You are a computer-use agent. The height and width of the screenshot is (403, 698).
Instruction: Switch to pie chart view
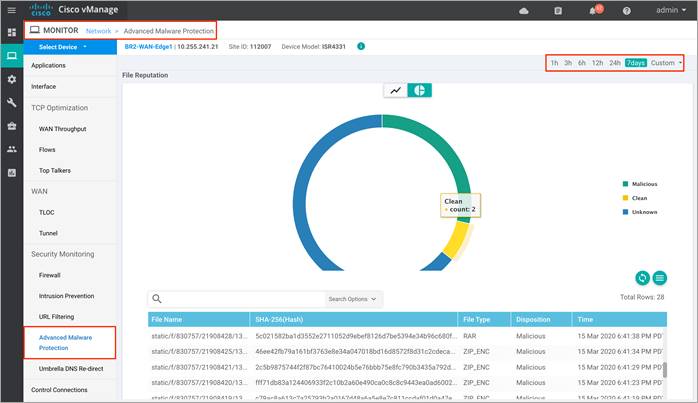419,90
